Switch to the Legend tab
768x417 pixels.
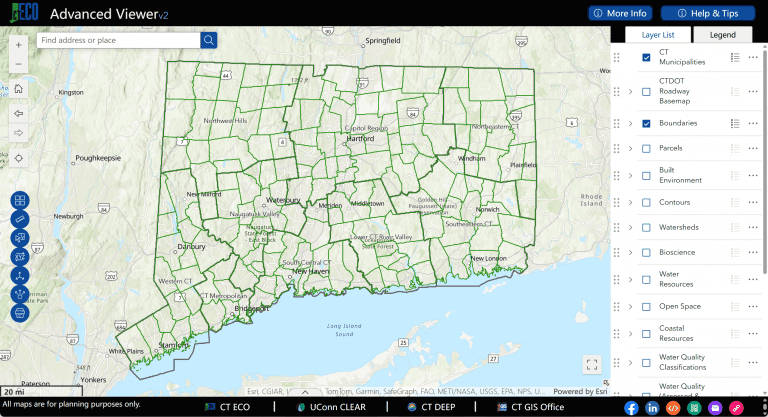tap(722, 35)
